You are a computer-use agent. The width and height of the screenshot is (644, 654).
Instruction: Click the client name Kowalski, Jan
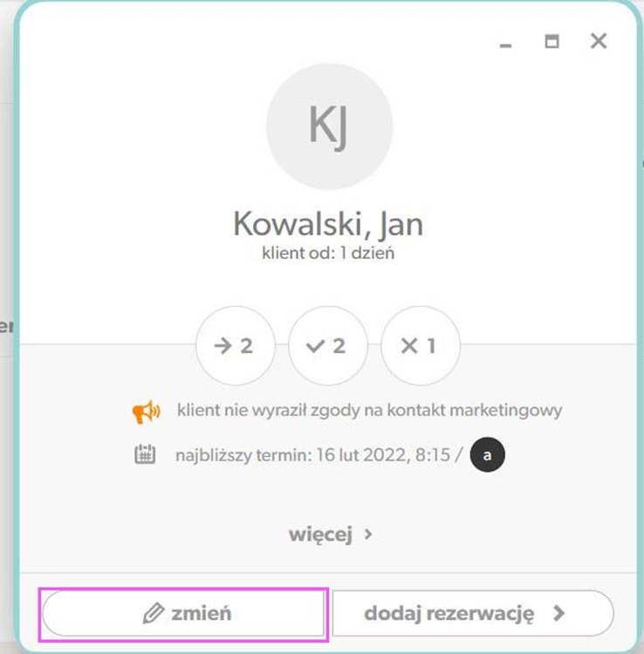(328, 224)
